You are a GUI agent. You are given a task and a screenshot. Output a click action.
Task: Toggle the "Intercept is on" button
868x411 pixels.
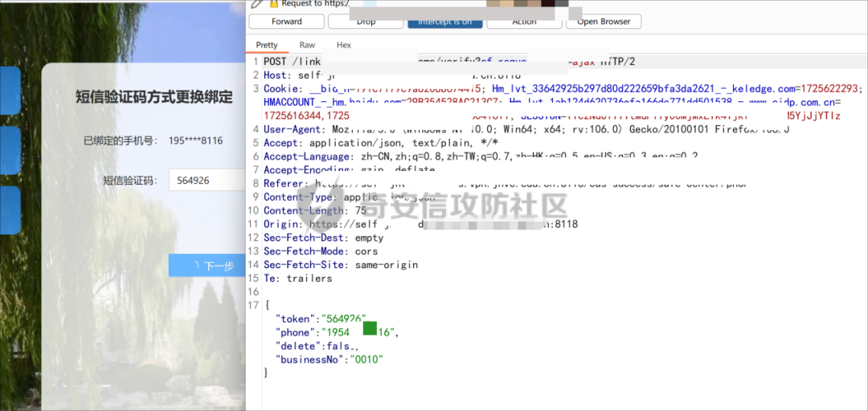point(445,22)
